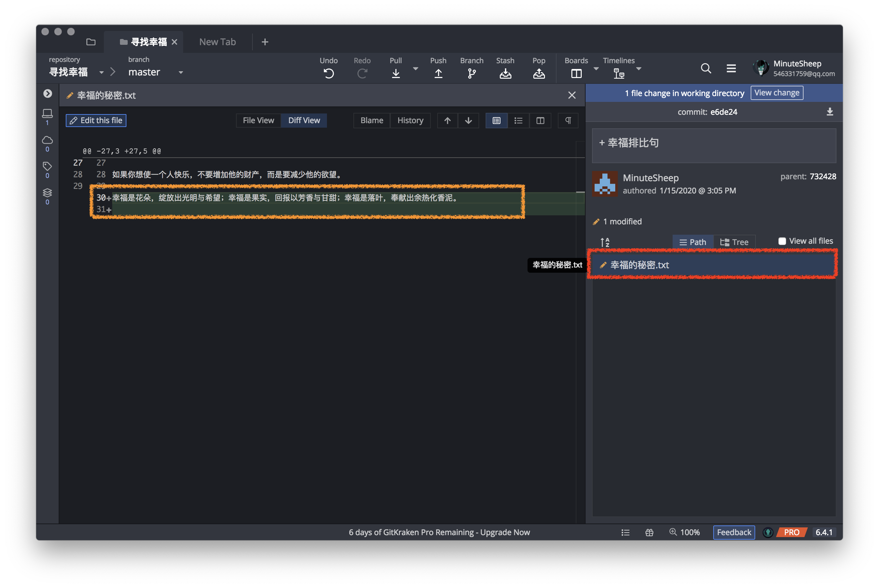Open the New Tab tab
Viewport: 879px width, 588px height.
pyautogui.click(x=218, y=42)
